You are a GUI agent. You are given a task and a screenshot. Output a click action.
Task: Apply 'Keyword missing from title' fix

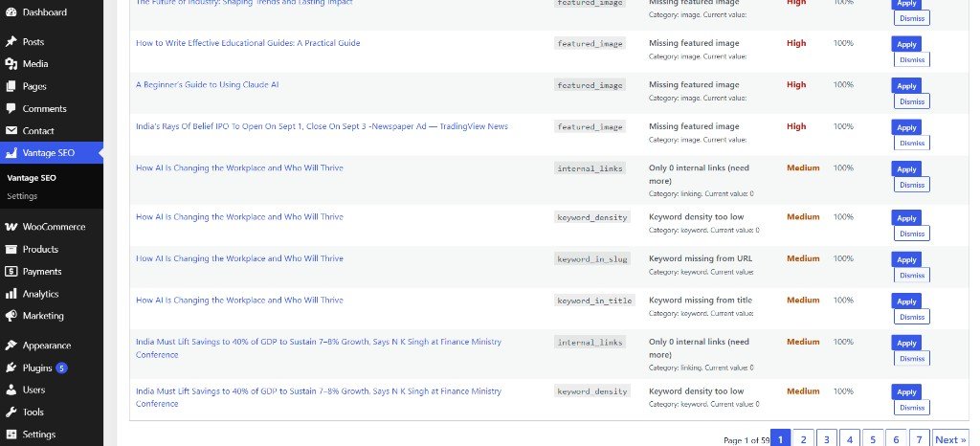pos(906,301)
